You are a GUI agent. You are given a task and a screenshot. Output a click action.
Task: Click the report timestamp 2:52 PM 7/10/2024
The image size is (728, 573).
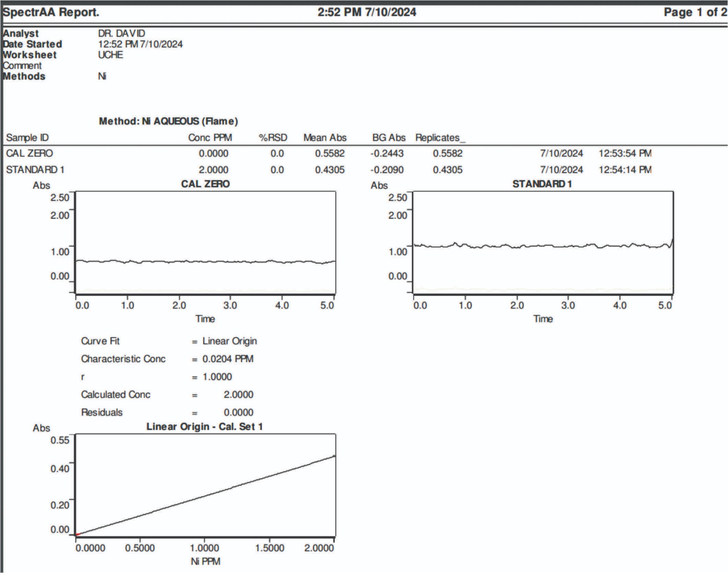pyautogui.click(x=367, y=12)
